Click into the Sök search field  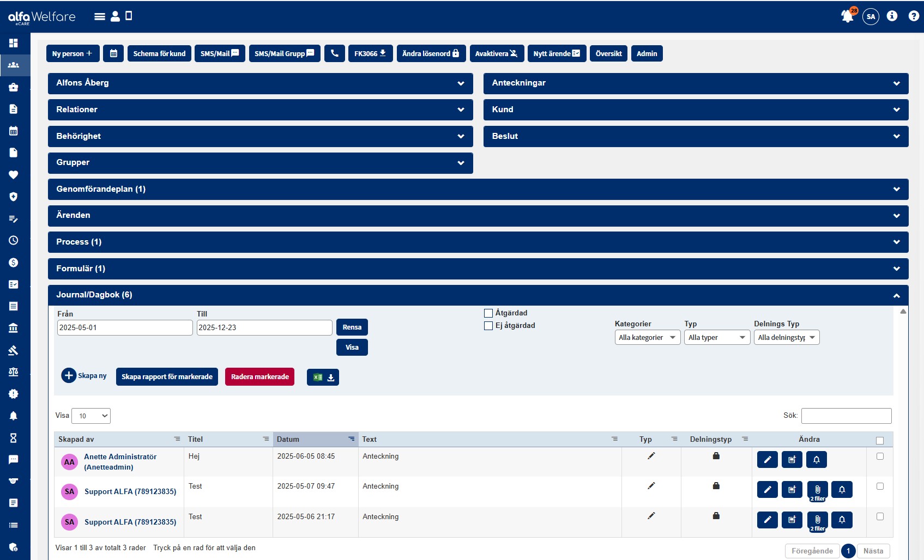(846, 416)
